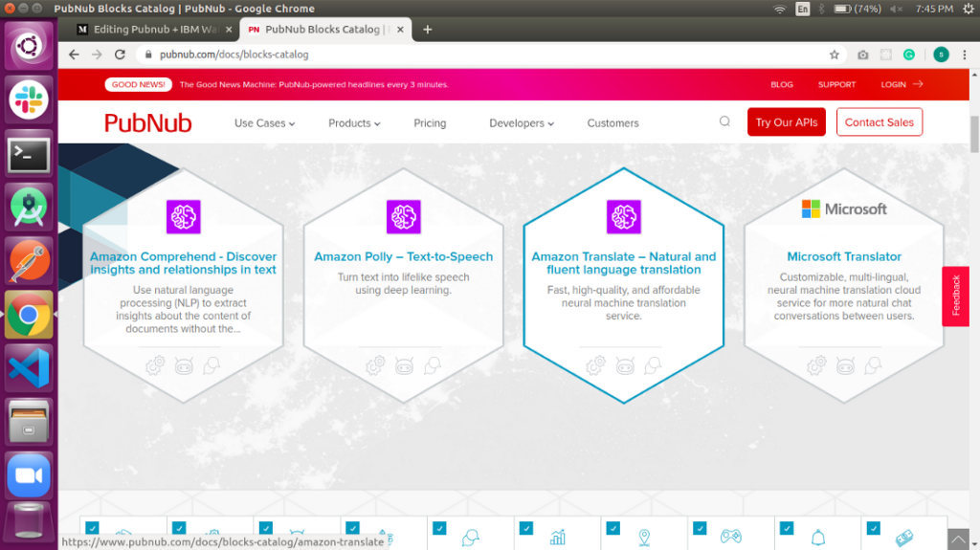Click the PubNub logo

tap(147, 123)
